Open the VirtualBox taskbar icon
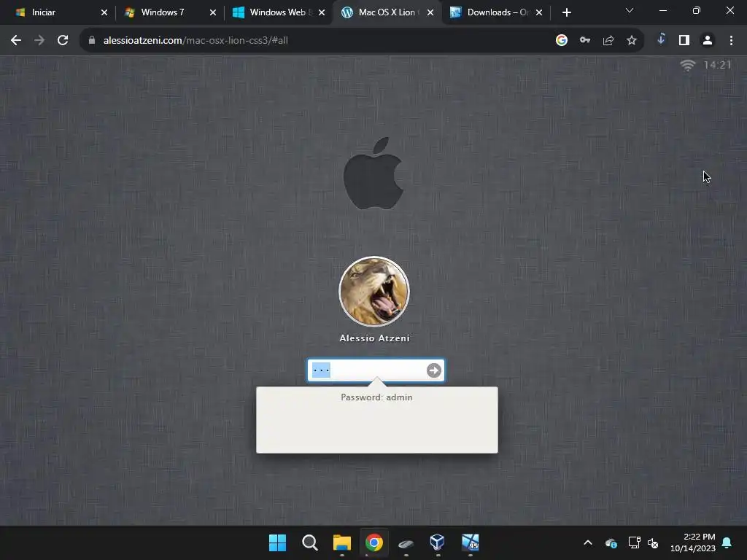 (x=438, y=542)
